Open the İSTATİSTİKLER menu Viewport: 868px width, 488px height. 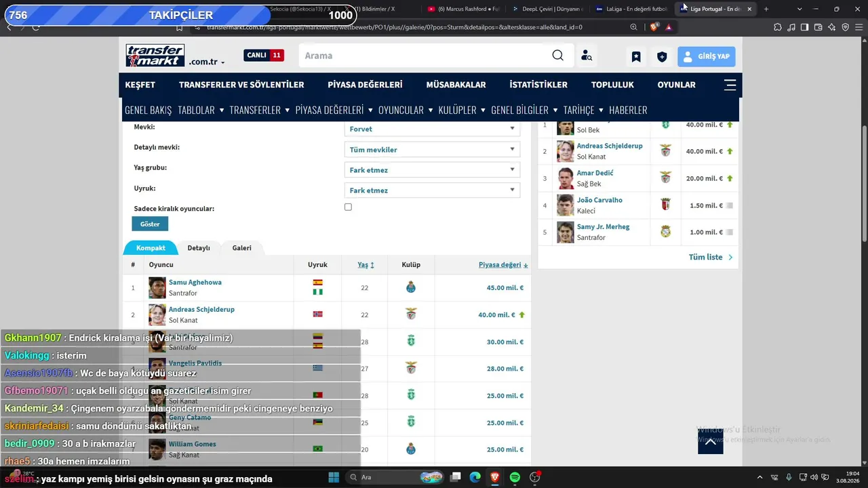(x=538, y=85)
